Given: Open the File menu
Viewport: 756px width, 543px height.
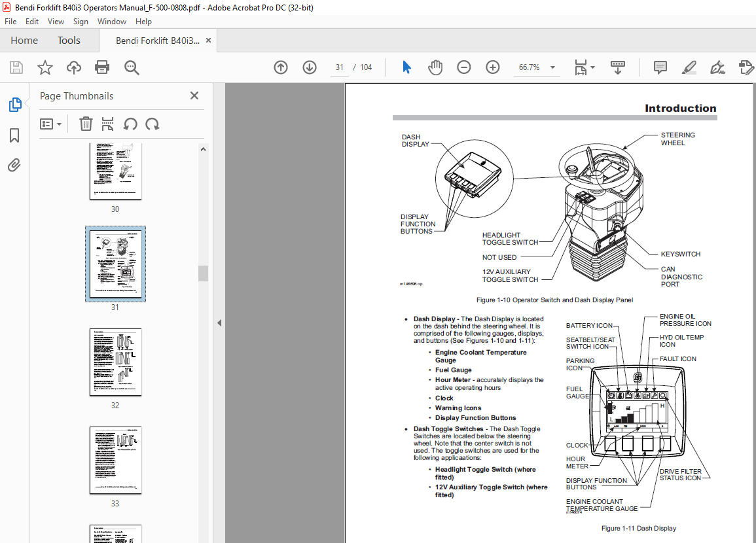Looking at the screenshot, I should coord(10,22).
